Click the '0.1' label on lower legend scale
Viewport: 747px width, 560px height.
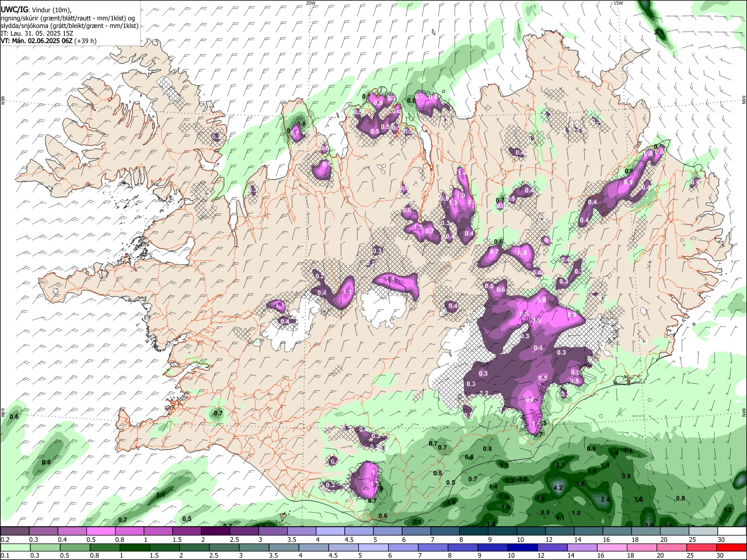point(5,555)
